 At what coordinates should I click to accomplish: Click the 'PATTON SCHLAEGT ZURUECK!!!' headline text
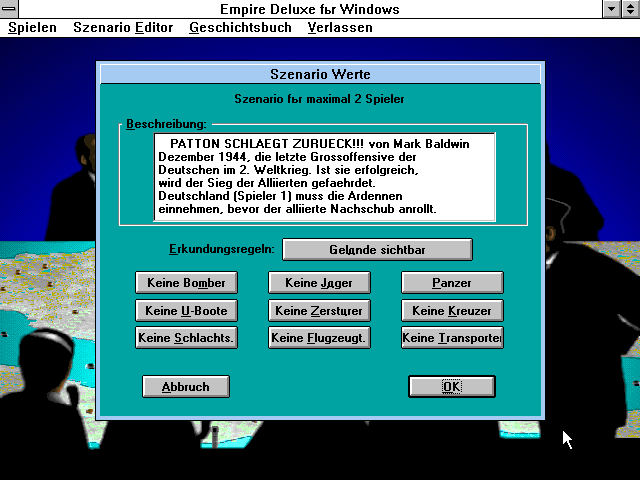pos(267,144)
